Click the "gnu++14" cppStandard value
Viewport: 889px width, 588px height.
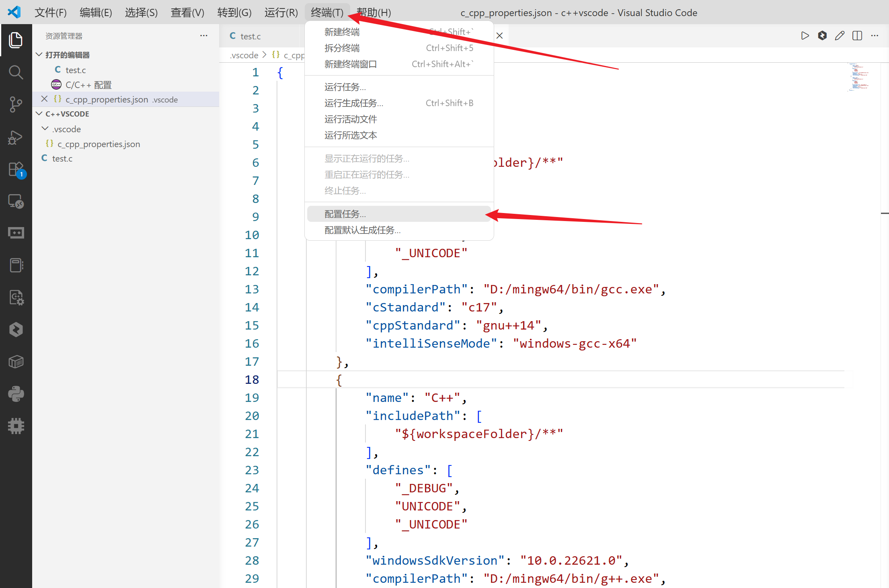pyautogui.click(x=509, y=325)
